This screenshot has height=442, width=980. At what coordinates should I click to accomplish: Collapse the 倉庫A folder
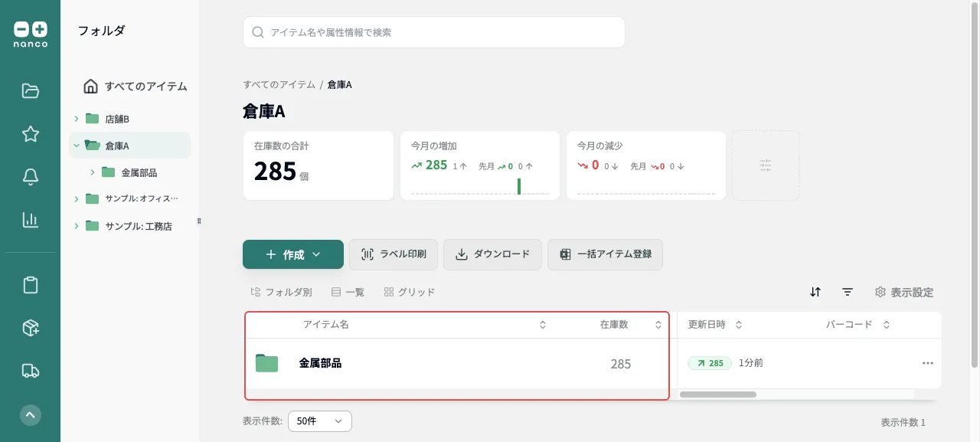(x=77, y=145)
